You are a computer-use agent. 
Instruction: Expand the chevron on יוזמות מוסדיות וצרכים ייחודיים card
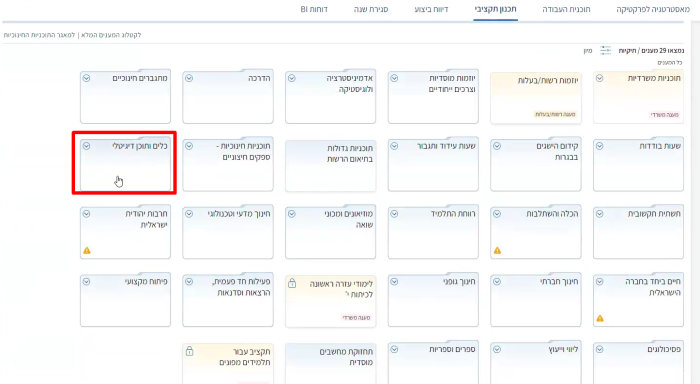[394, 78]
